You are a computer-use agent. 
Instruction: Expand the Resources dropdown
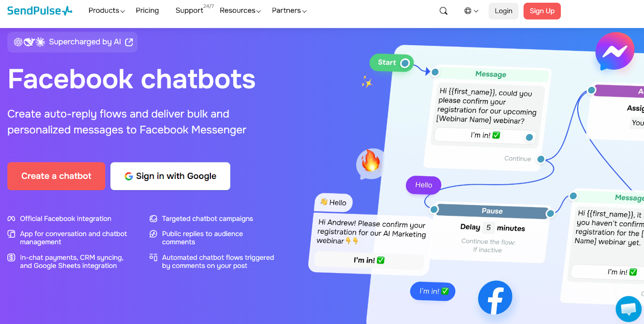(x=240, y=10)
